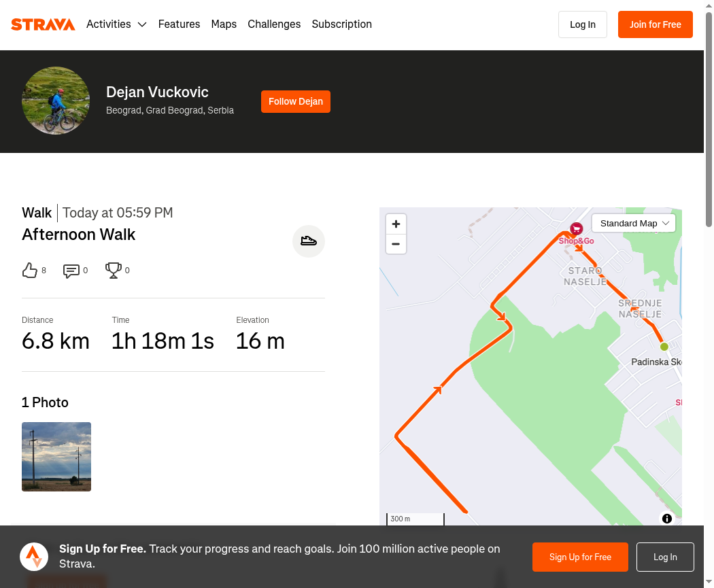Click the Strava logo

click(x=43, y=24)
